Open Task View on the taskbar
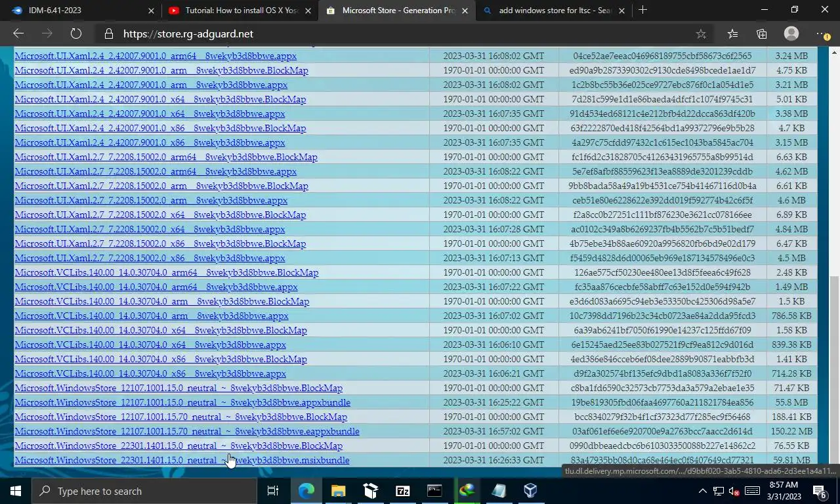This screenshot has height=504, width=840. (273, 491)
